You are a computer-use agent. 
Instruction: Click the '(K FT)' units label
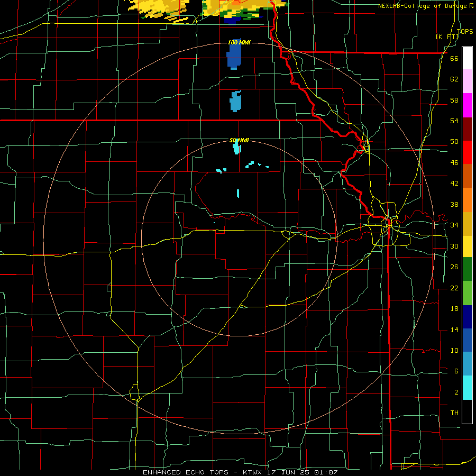447,36
